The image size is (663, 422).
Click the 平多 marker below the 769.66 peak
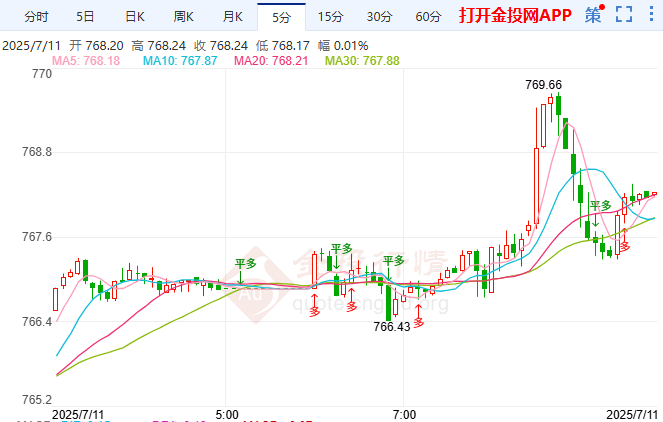(x=600, y=206)
